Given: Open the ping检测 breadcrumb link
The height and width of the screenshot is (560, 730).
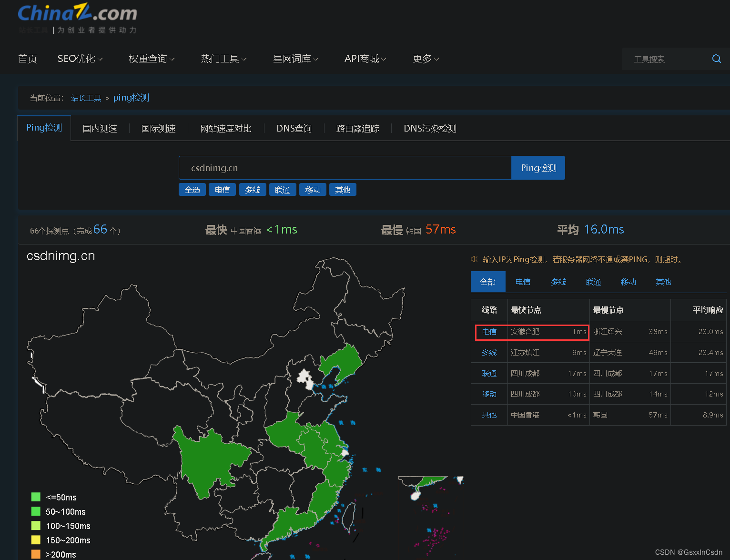Looking at the screenshot, I should [131, 98].
